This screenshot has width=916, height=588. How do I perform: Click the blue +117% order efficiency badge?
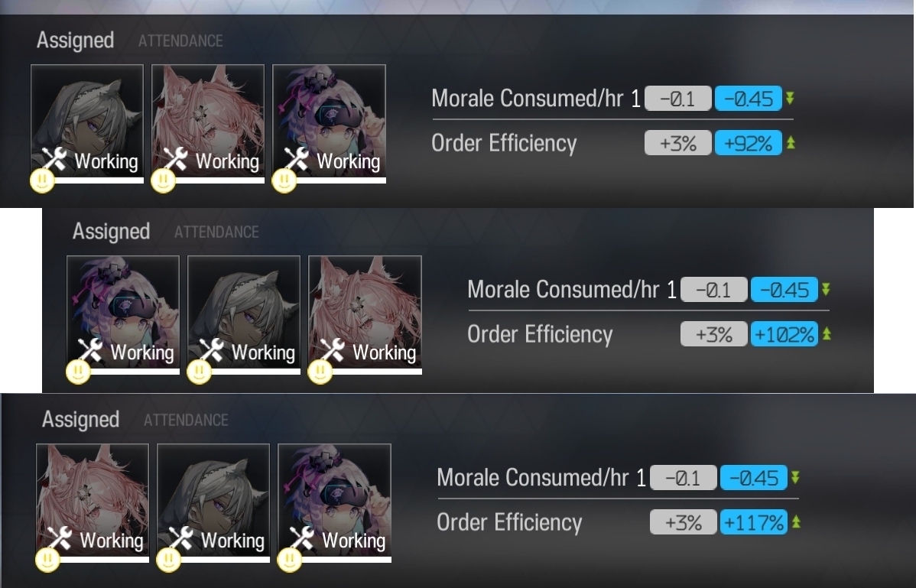(x=754, y=522)
